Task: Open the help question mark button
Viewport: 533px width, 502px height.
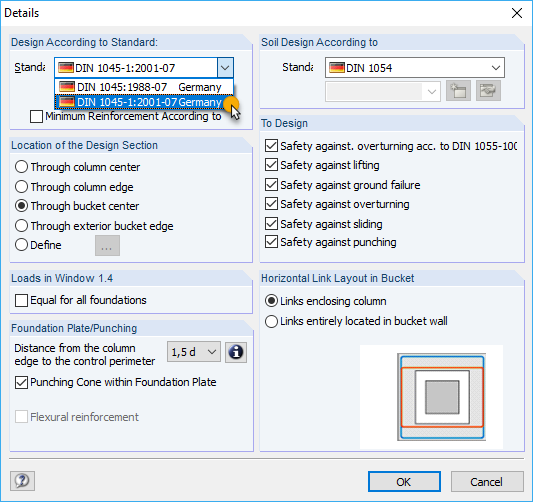Action: click(22, 481)
